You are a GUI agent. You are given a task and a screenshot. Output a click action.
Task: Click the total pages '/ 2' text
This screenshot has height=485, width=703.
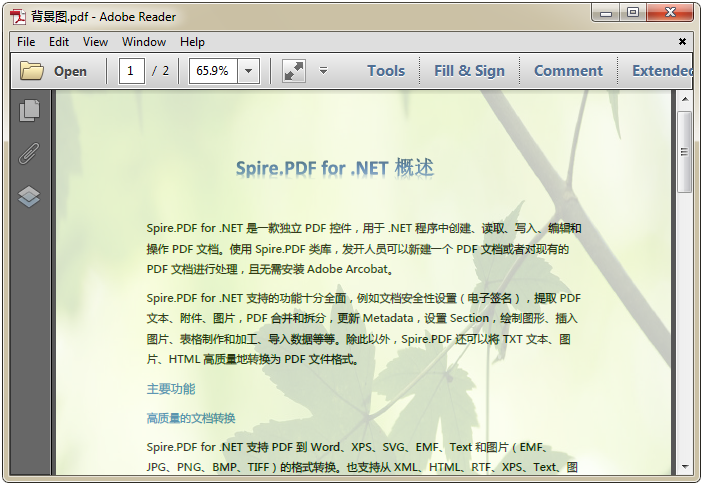click(160, 71)
